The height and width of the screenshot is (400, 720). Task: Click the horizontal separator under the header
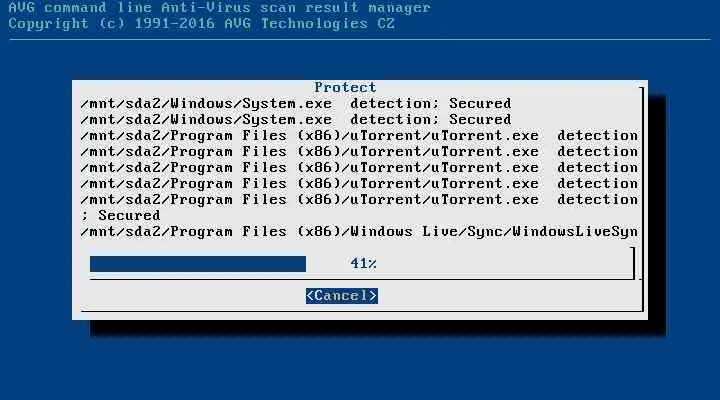coord(360,39)
